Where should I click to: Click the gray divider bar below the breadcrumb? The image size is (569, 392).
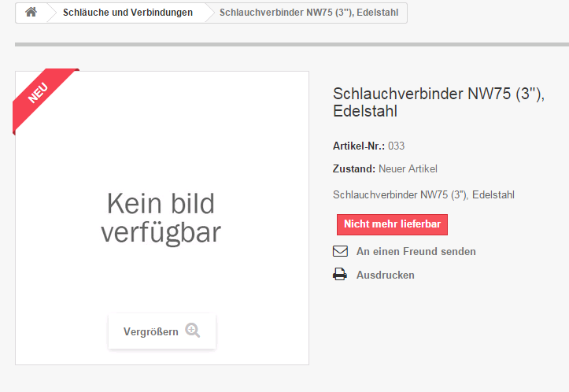[x=291, y=44]
